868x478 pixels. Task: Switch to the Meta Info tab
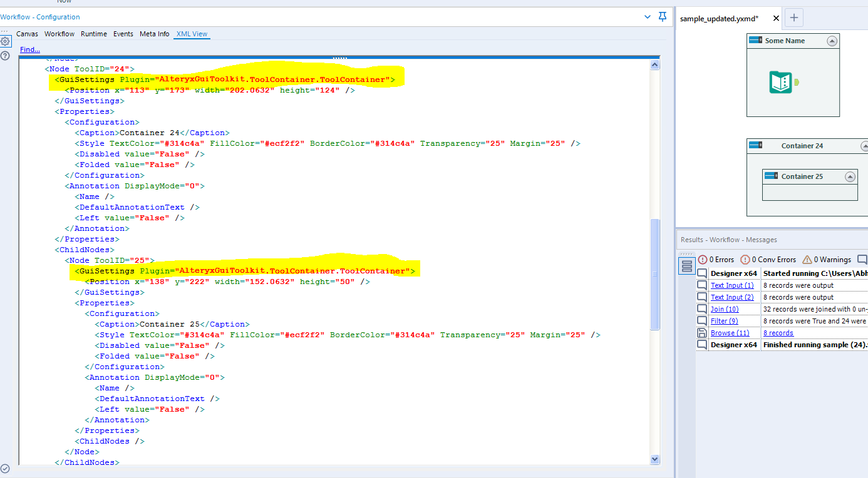(x=154, y=34)
